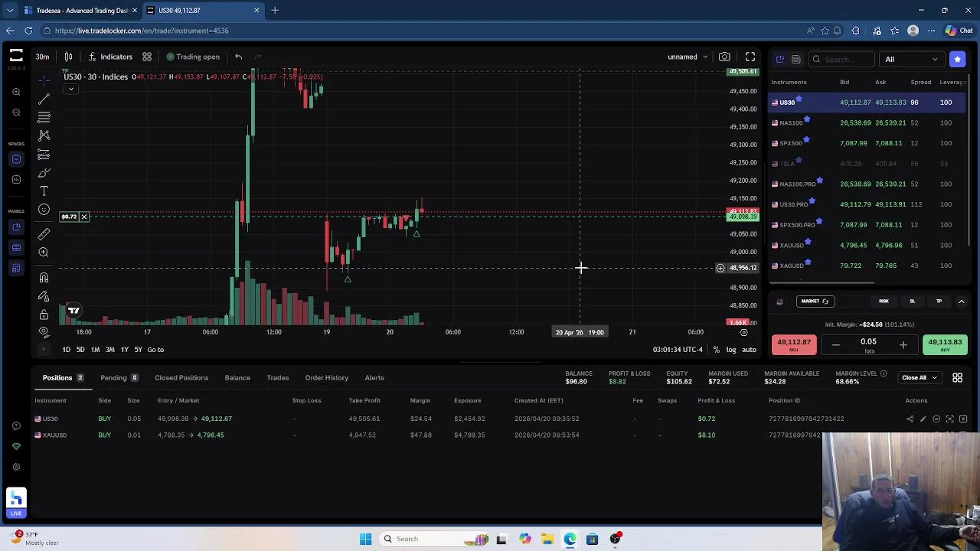Click the zoom-out magnifier in left sidebar
The image size is (980, 551).
click(16, 112)
